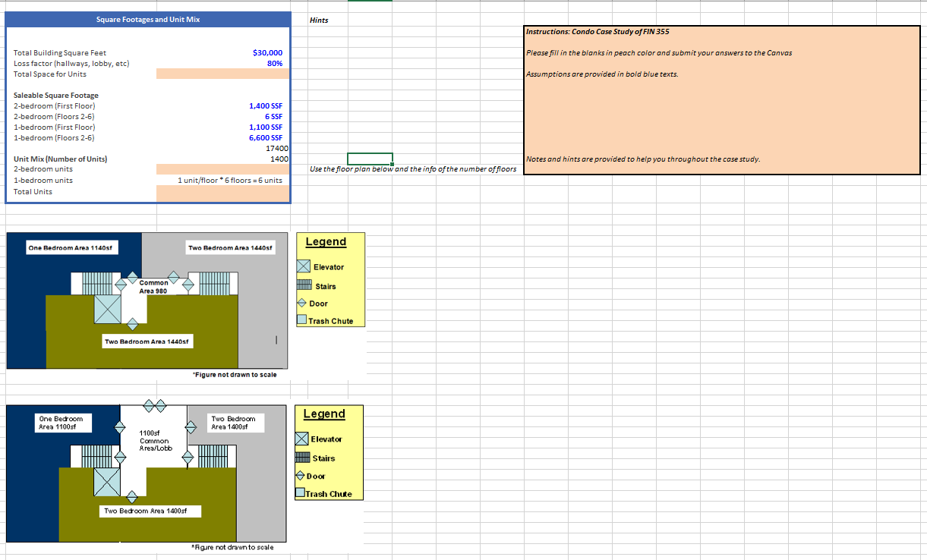Click 'Instructions: Condo Case Study of FIN 355'
927x560 pixels.
coord(598,31)
